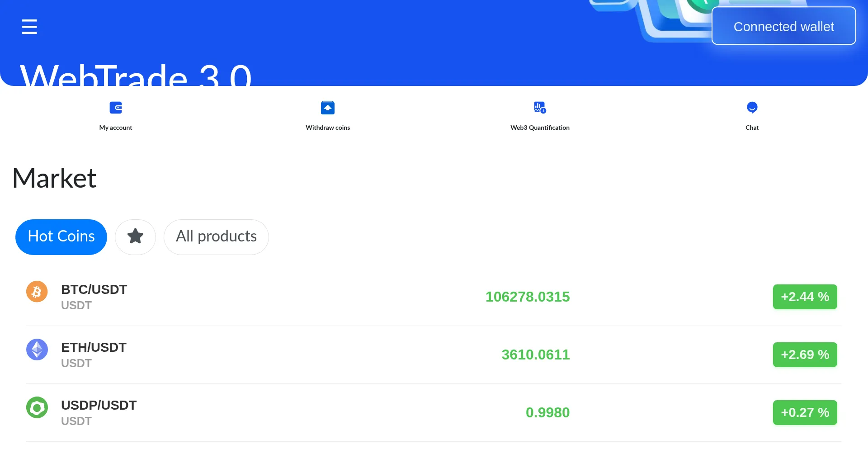Open the hamburger menu

coord(29,27)
